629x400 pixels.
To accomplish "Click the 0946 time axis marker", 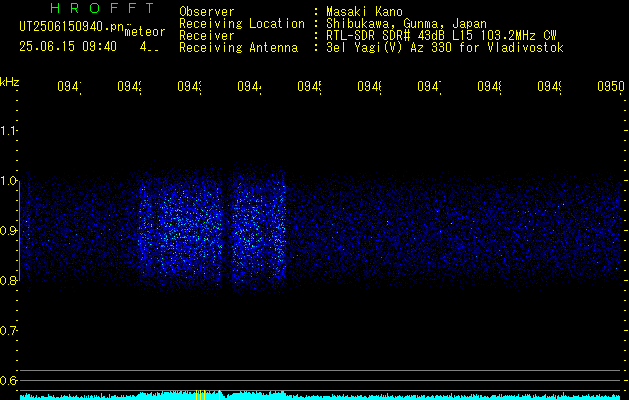I will 369,87.
